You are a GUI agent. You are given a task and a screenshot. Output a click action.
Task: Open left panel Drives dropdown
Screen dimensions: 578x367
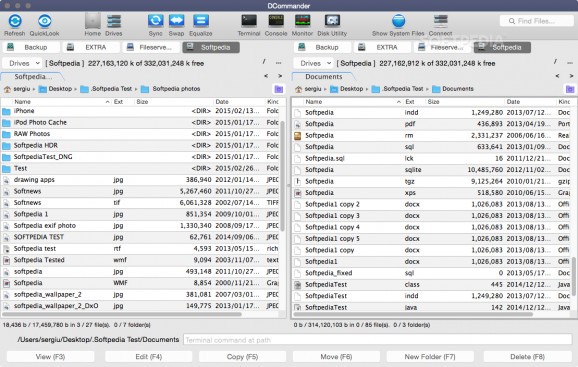(23, 63)
